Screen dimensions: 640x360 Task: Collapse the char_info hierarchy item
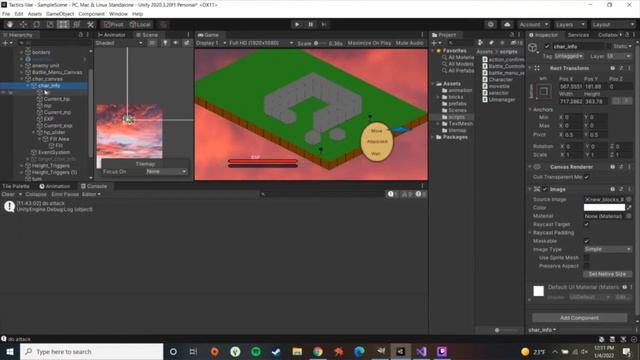point(28,86)
